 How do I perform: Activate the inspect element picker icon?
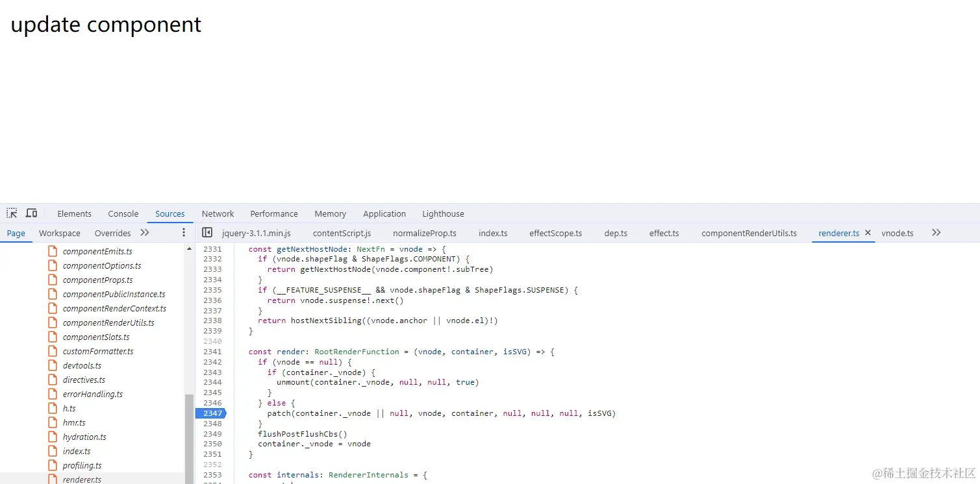click(x=12, y=213)
